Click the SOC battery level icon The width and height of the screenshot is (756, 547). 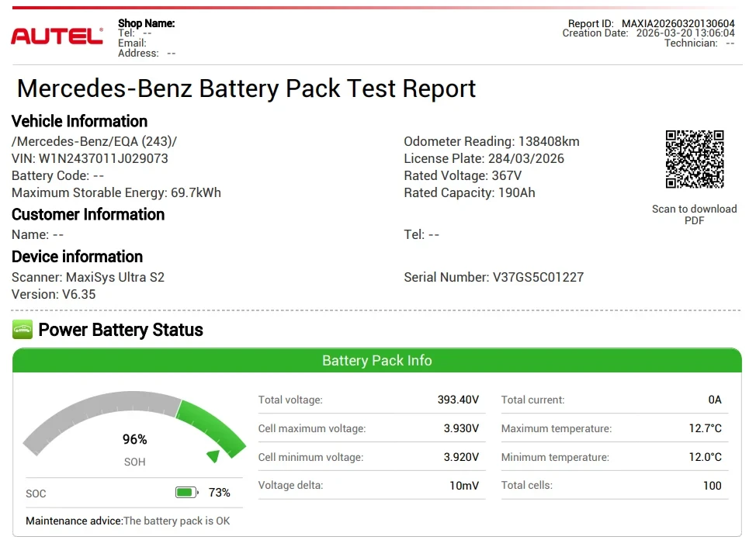(186, 492)
